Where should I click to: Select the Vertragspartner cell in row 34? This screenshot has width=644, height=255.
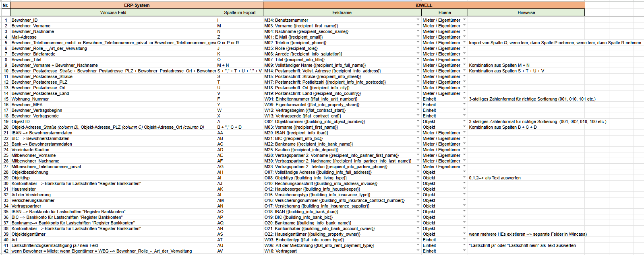113,206
